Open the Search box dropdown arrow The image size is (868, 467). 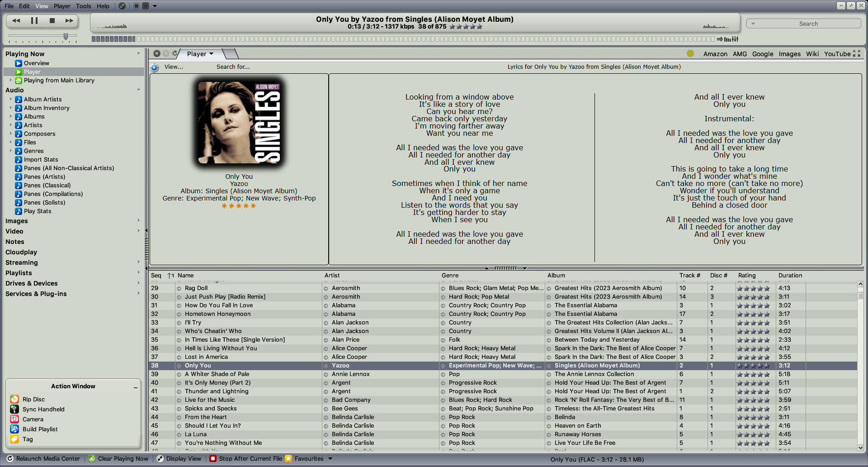coord(753,24)
